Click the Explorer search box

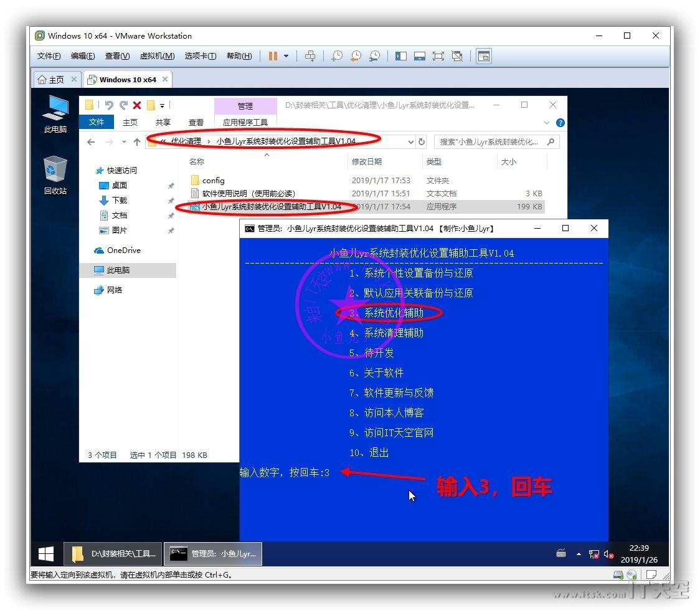coord(496,142)
